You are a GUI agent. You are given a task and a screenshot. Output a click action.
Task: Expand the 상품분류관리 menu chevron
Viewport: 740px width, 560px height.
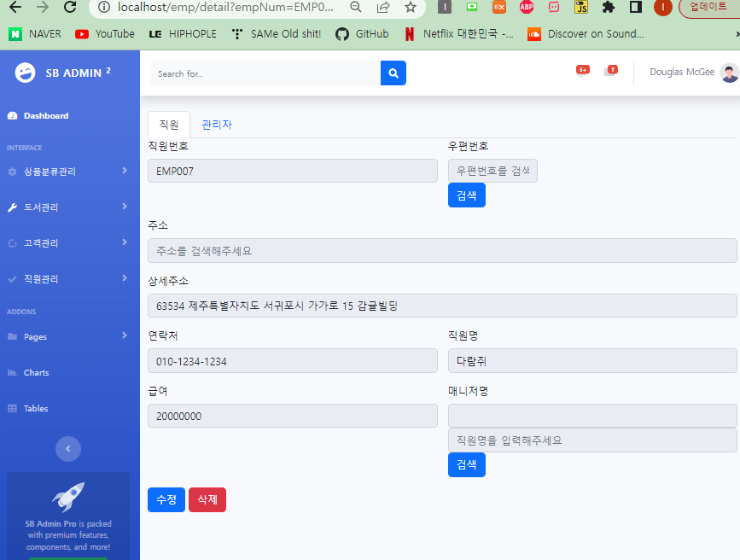pos(125,171)
